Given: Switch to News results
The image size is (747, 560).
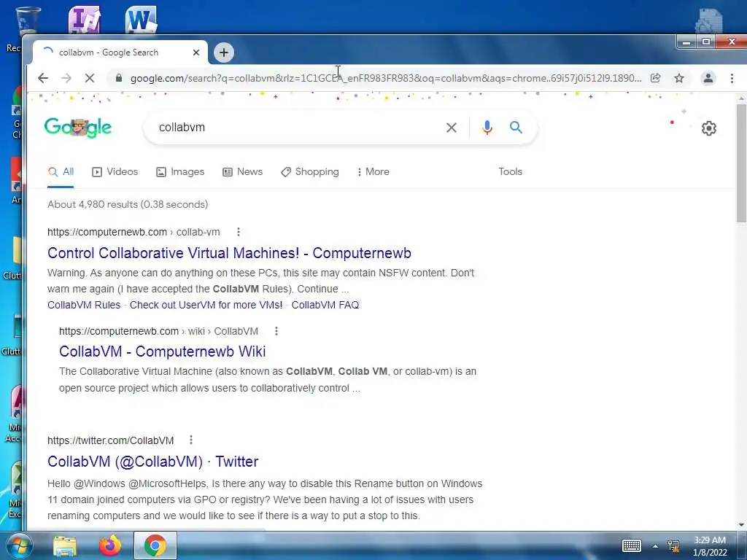Looking at the screenshot, I should (242, 172).
